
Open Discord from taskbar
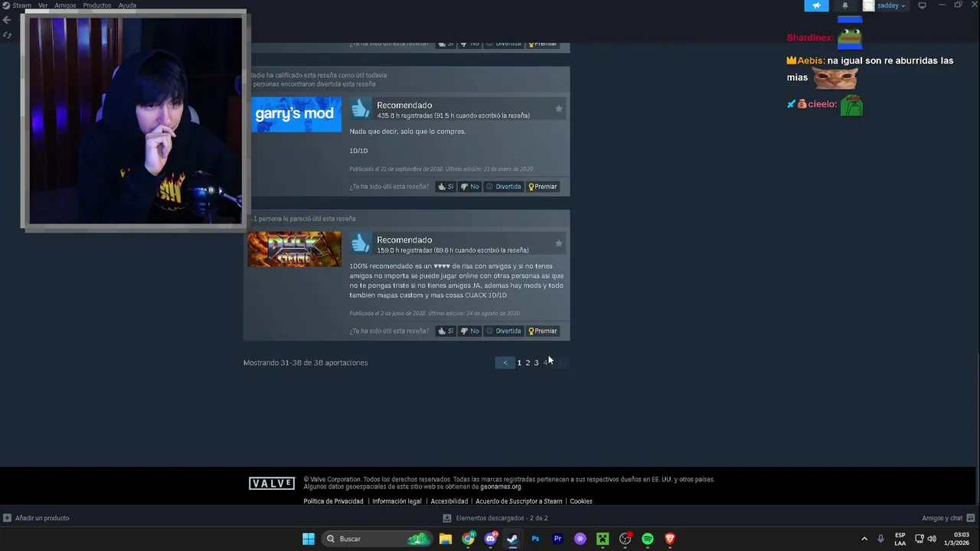tap(491, 539)
